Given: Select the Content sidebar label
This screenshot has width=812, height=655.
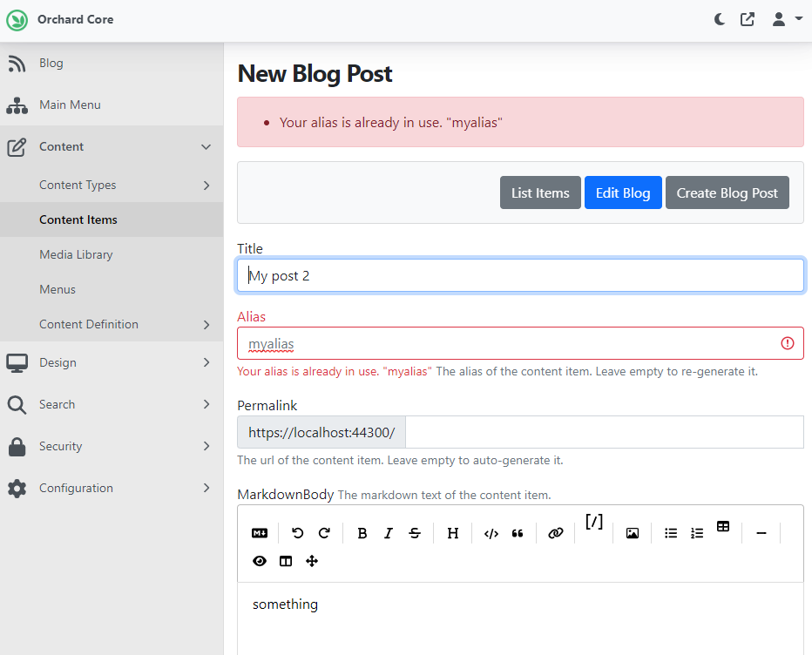Looking at the screenshot, I should click(61, 147).
